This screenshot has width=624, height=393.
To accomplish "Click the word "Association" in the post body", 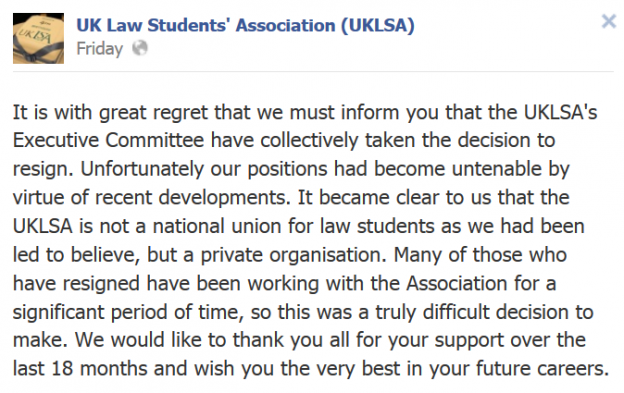I will point(457,284).
